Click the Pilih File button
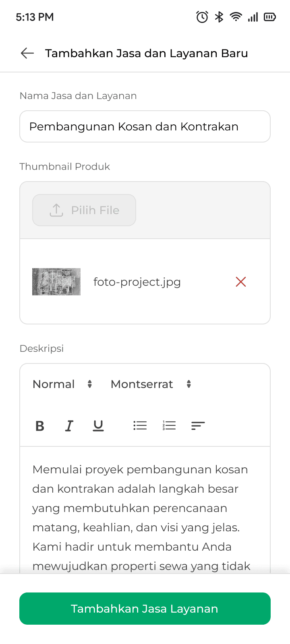 coord(84,210)
